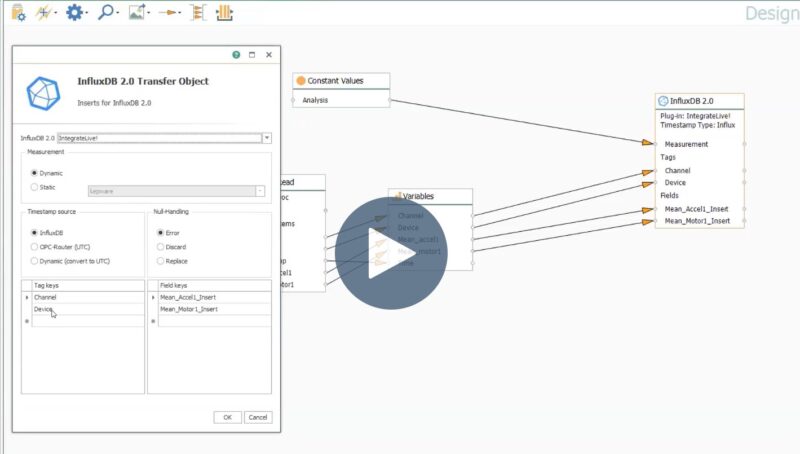
Task: Click the arrowhead entering Channel input
Action: point(648,172)
